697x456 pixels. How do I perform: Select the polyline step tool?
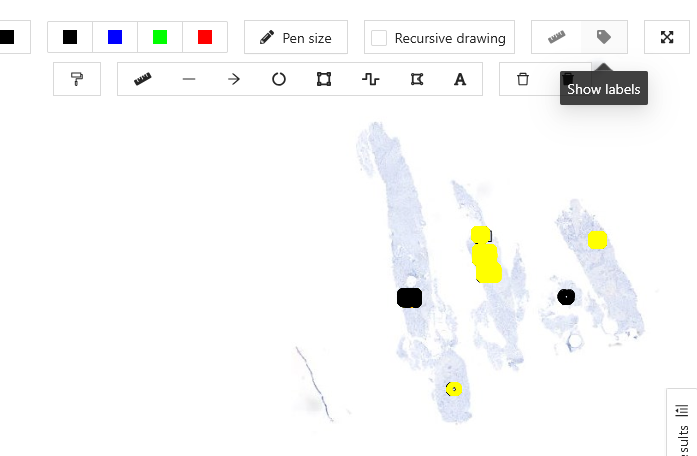[370, 79]
